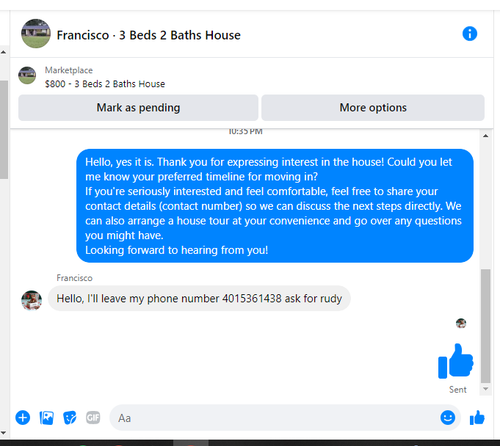
Task: Click left pane scrollbar up arrow
Action: [4, 52]
